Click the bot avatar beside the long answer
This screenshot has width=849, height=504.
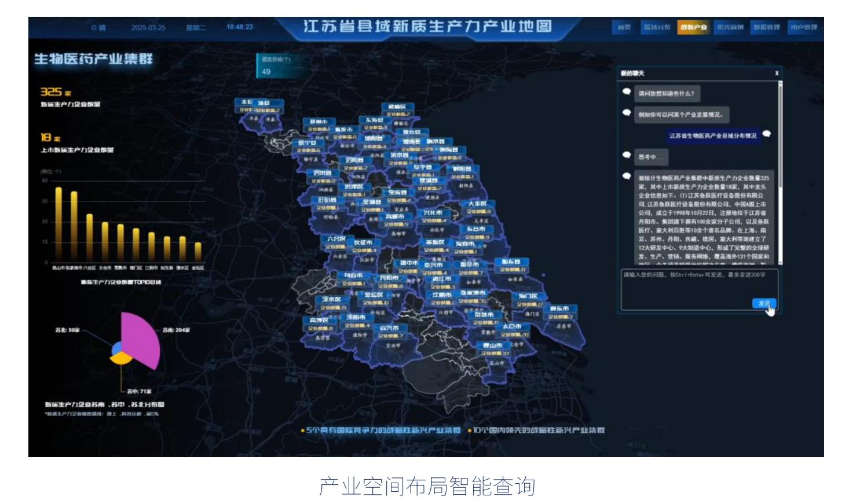tap(627, 176)
